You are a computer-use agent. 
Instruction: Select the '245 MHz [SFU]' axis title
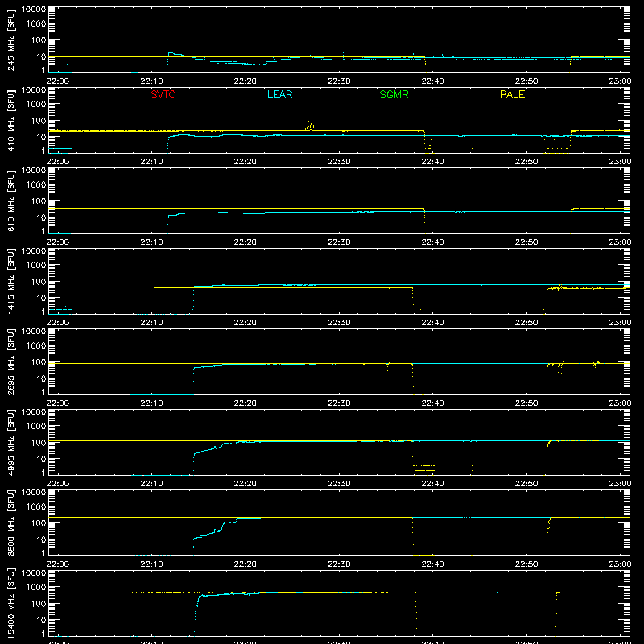[11, 39]
